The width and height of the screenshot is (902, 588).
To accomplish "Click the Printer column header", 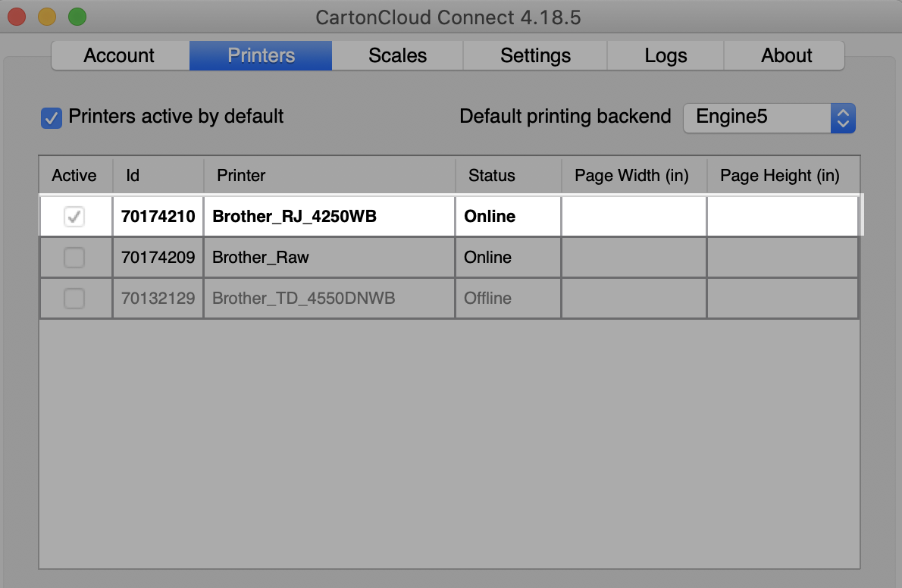I will coord(241,175).
